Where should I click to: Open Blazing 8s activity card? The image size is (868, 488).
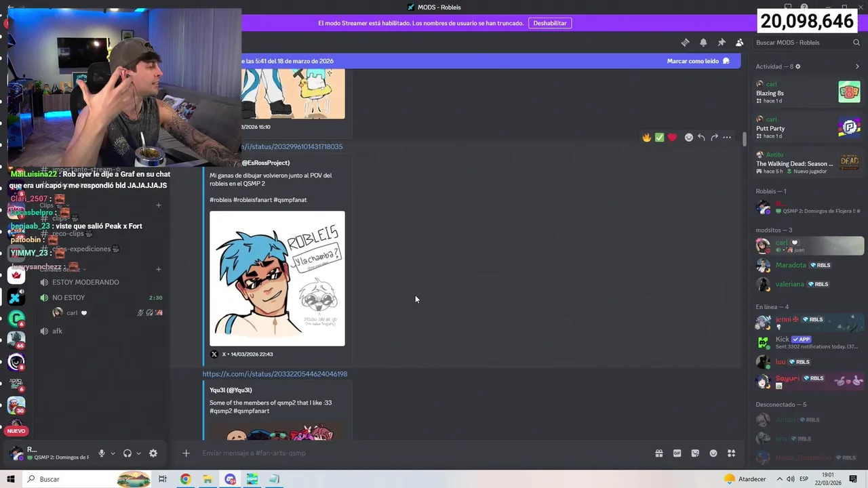[x=808, y=92]
